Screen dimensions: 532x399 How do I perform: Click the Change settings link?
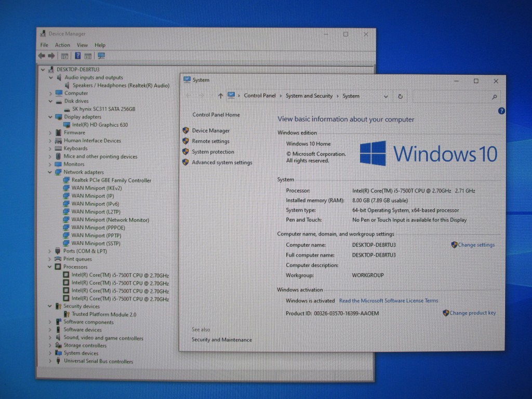476,245
